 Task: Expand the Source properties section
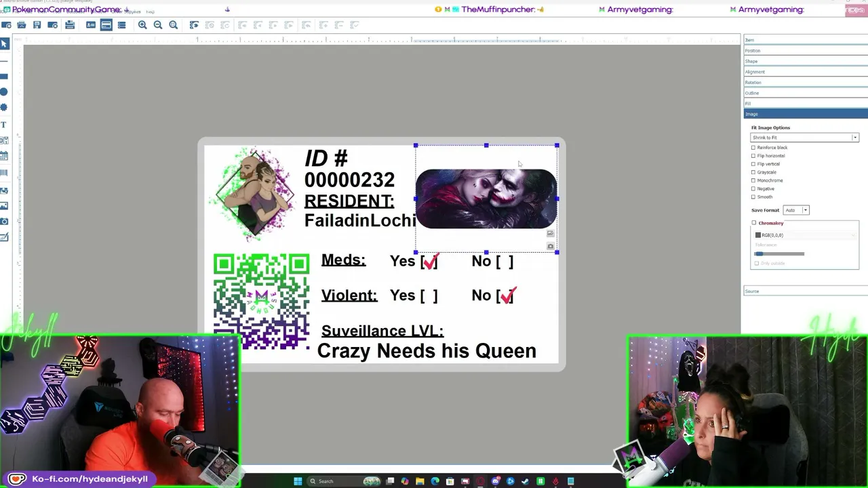pyautogui.click(x=806, y=291)
